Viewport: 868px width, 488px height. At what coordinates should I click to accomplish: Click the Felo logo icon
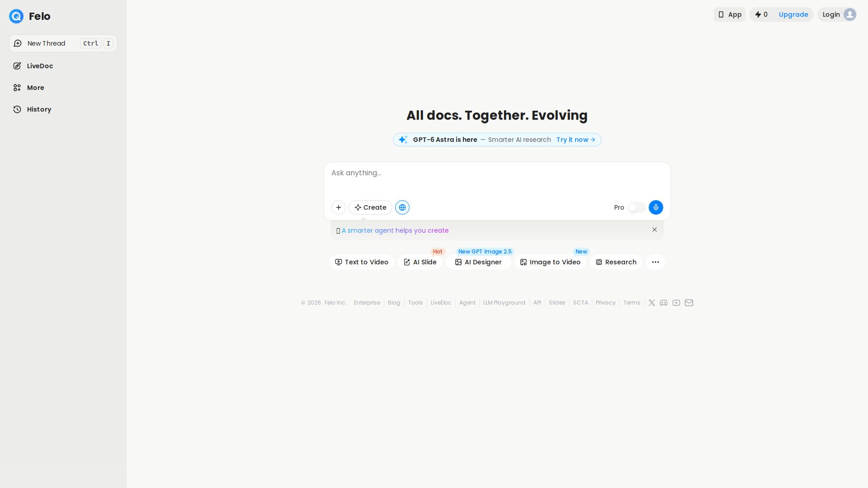pyautogui.click(x=16, y=16)
